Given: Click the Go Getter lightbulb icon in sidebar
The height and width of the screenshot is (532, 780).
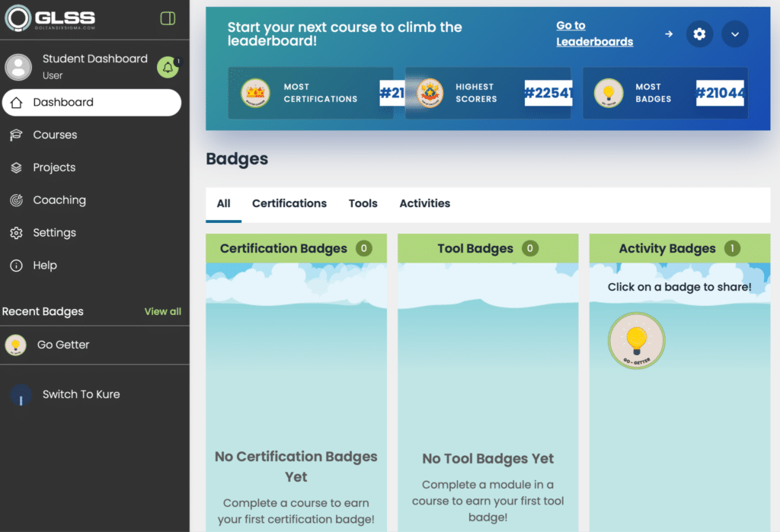Looking at the screenshot, I should tap(15, 345).
